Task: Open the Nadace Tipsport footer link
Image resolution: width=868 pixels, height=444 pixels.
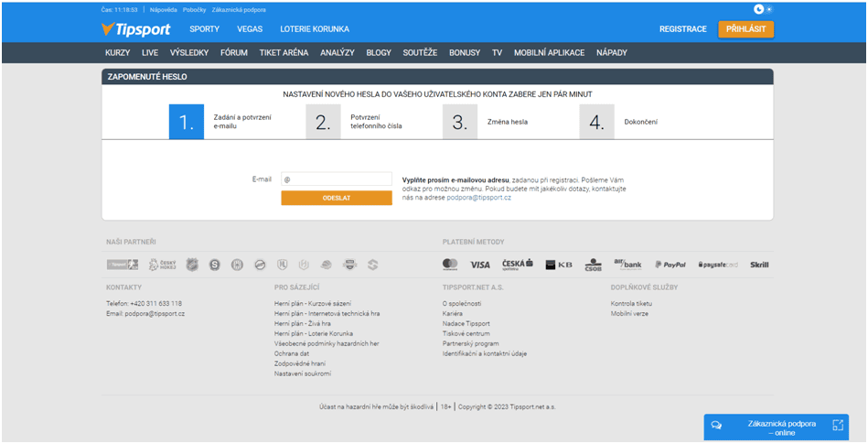Action: click(466, 324)
